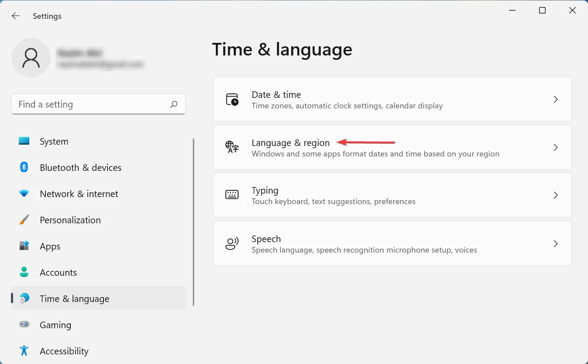
Task: Click the Accessibility figure icon
Action: click(x=24, y=351)
